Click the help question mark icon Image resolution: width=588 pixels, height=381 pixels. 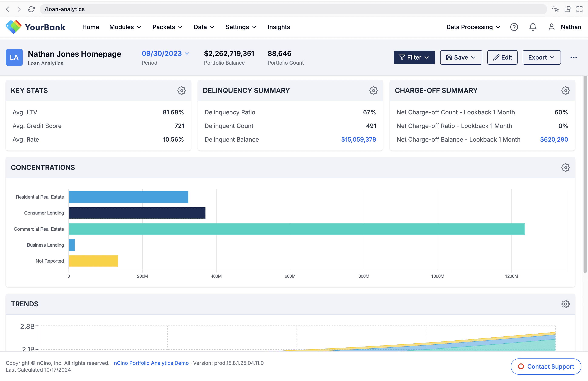(514, 27)
